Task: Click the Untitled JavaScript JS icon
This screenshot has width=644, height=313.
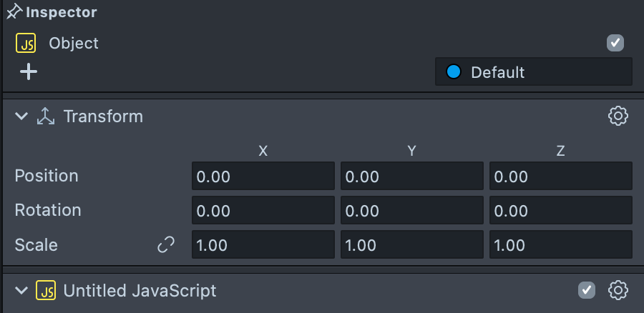Action: (x=46, y=291)
